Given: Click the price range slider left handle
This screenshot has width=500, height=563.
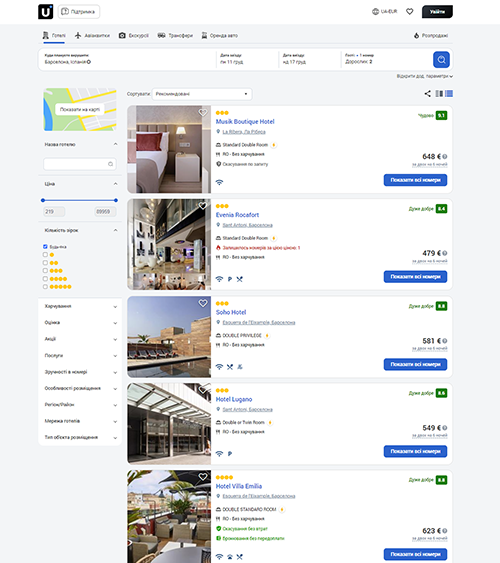Looking at the screenshot, I should pyautogui.click(x=43, y=200).
